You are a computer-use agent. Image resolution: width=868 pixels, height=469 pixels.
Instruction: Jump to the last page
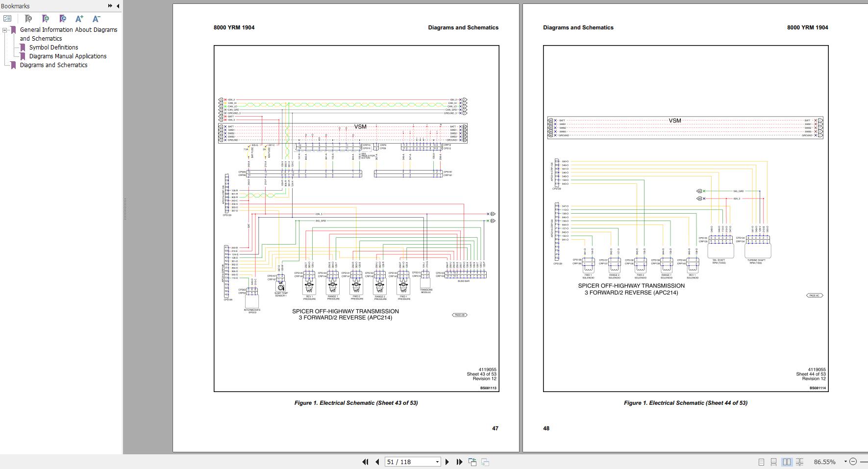(x=459, y=462)
